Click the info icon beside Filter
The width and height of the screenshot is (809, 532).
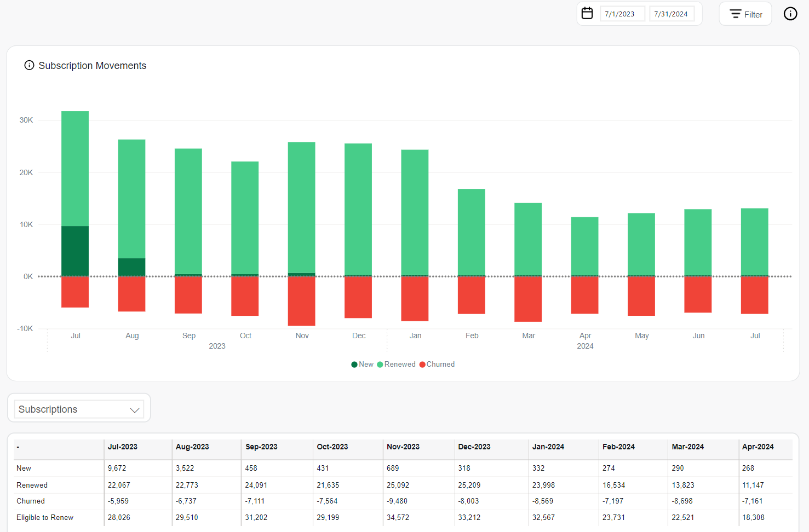click(790, 14)
